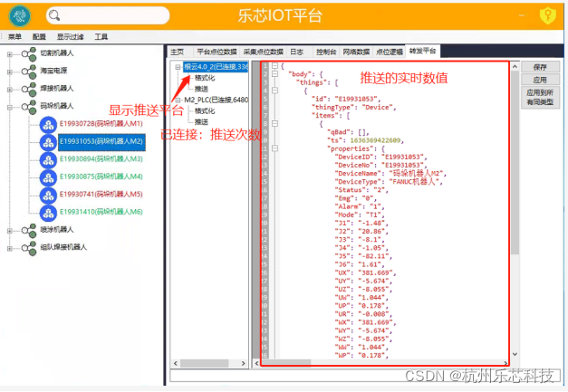Select 格式化 under 根云4.0_2

pyautogui.click(x=205, y=78)
